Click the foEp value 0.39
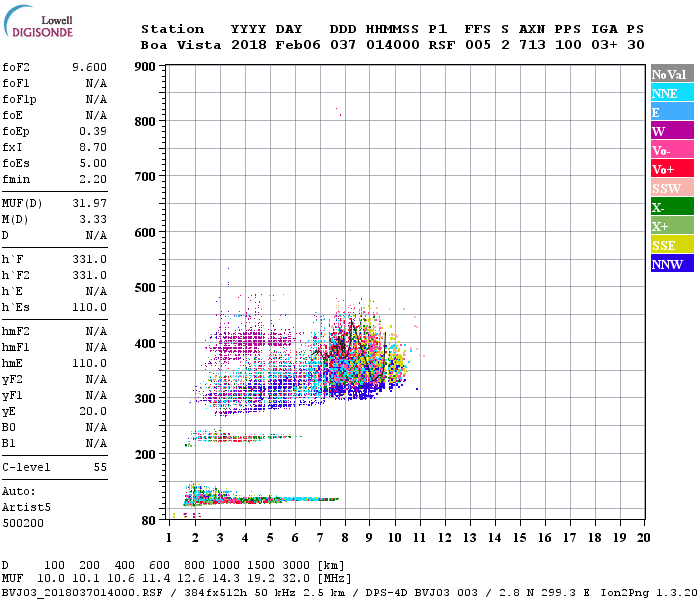This screenshot has width=700, height=600. (x=93, y=131)
